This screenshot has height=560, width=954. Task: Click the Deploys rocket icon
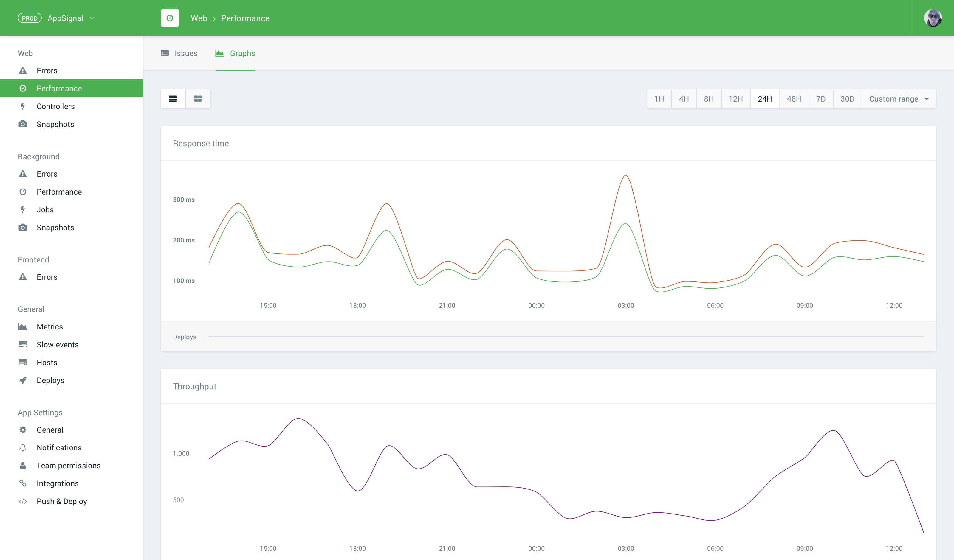[x=23, y=380]
